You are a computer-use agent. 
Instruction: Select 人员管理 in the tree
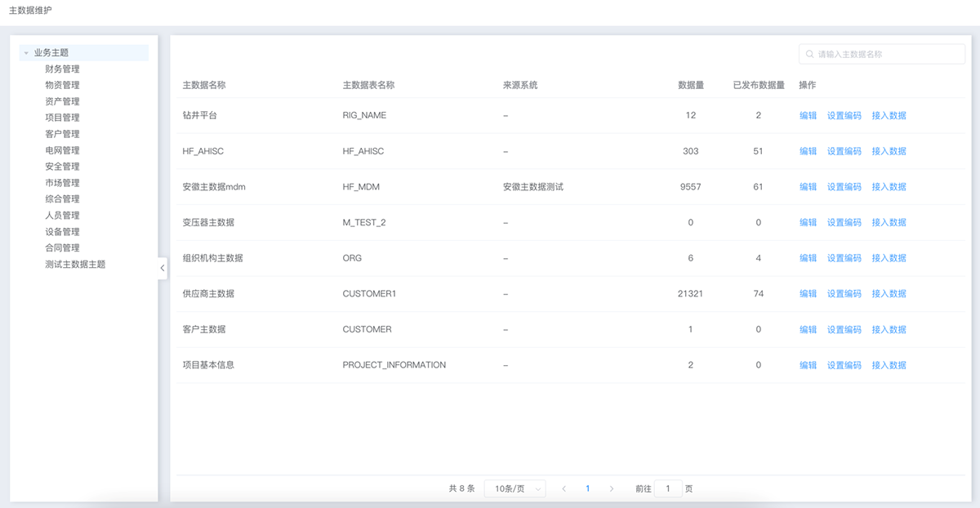[x=62, y=216]
